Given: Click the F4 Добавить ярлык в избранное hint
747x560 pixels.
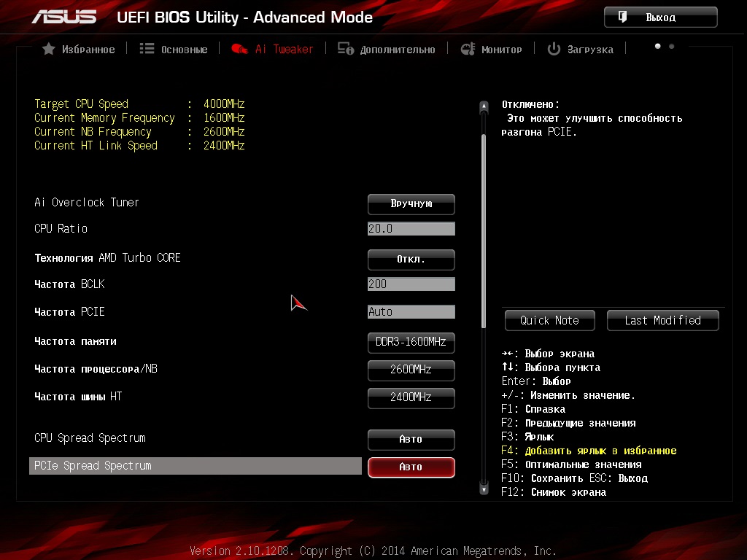Looking at the screenshot, I should pyautogui.click(x=589, y=451).
